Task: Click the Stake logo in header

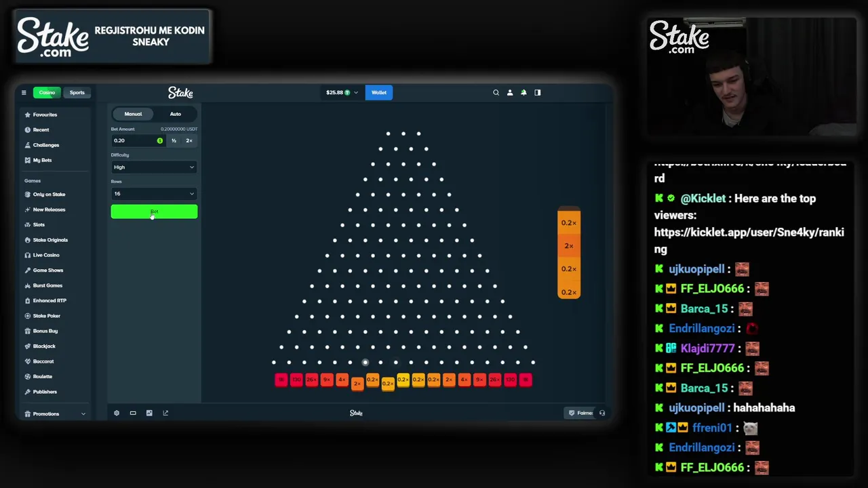Action: (180, 92)
